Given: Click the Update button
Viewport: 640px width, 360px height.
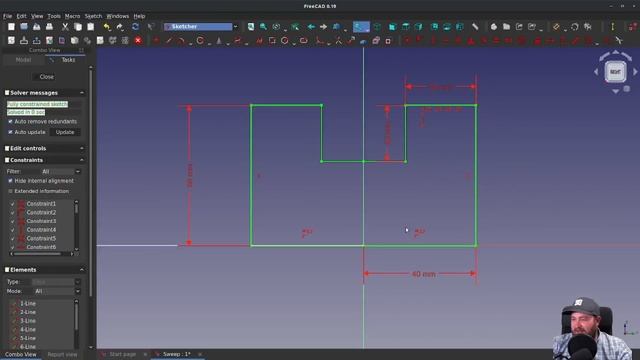Looking at the screenshot, I should [65, 132].
